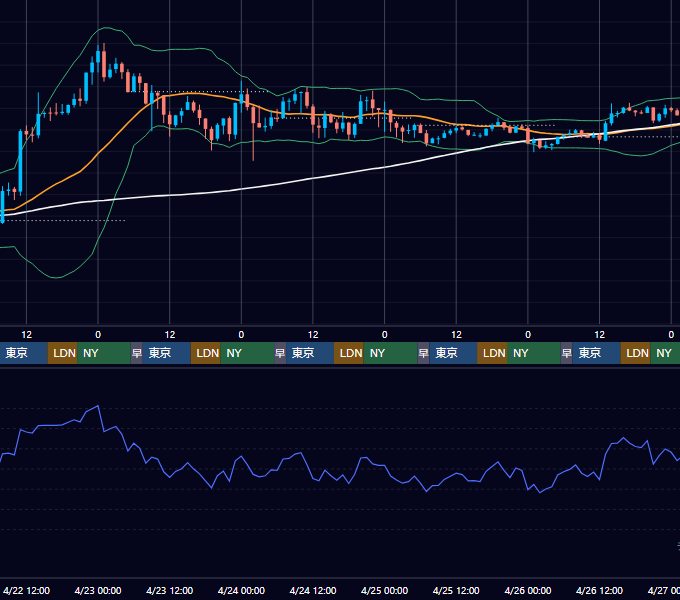Click the 4/26 00:00 date label
The height and width of the screenshot is (600, 680).
click(x=528, y=590)
